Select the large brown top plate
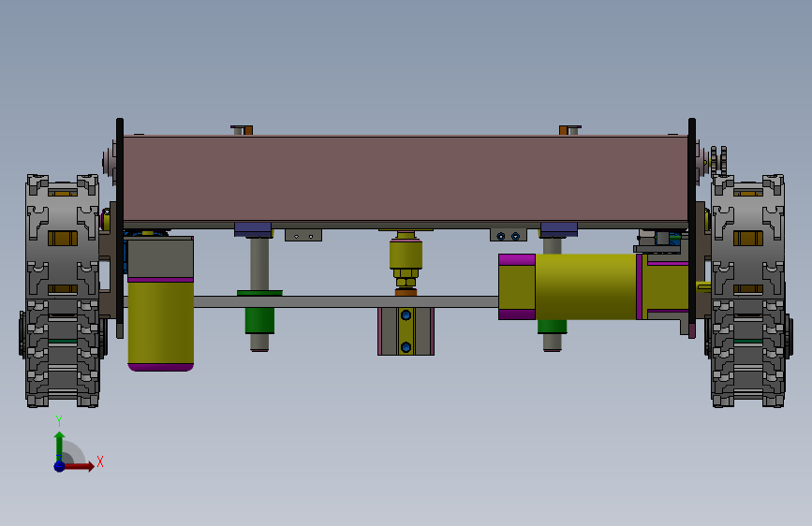This screenshot has height=526, width=812. click(x=406, y=179)
